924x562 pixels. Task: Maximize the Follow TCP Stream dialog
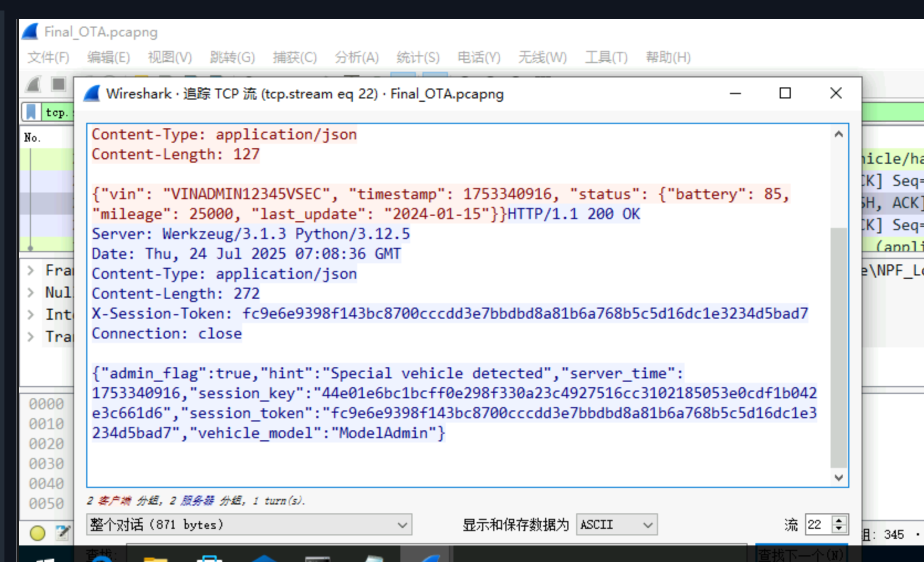coord(785,93)
